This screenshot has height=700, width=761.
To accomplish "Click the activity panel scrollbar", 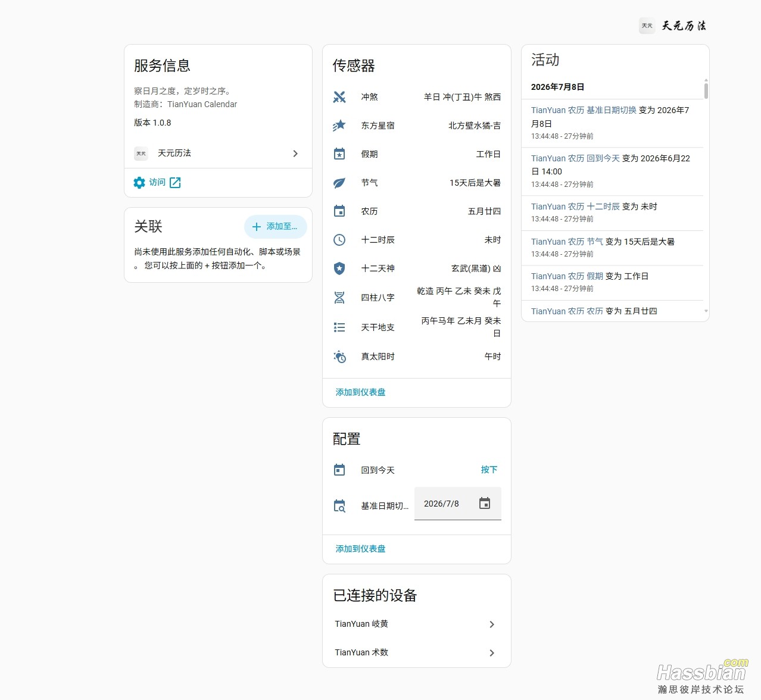I will pyautogui.click(x=706, y=90).
